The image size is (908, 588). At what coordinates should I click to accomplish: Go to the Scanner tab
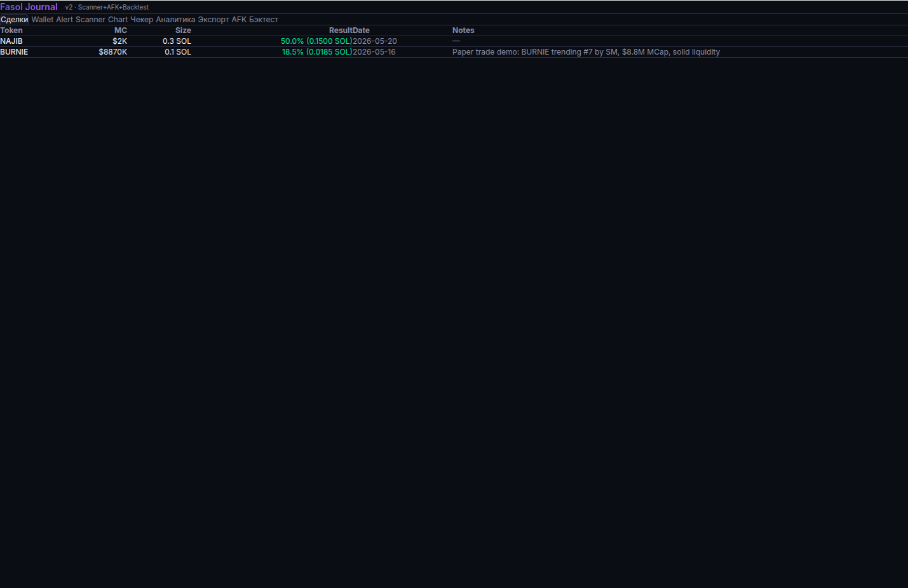coord(90,20)
